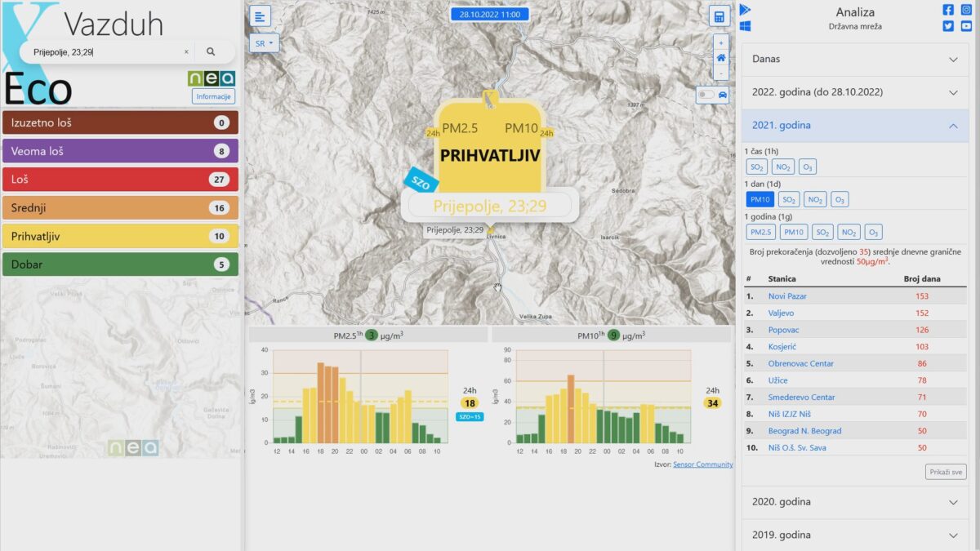Open the SR language dropdown
Viewport: 980px width, 551px height.
(264, 42)
